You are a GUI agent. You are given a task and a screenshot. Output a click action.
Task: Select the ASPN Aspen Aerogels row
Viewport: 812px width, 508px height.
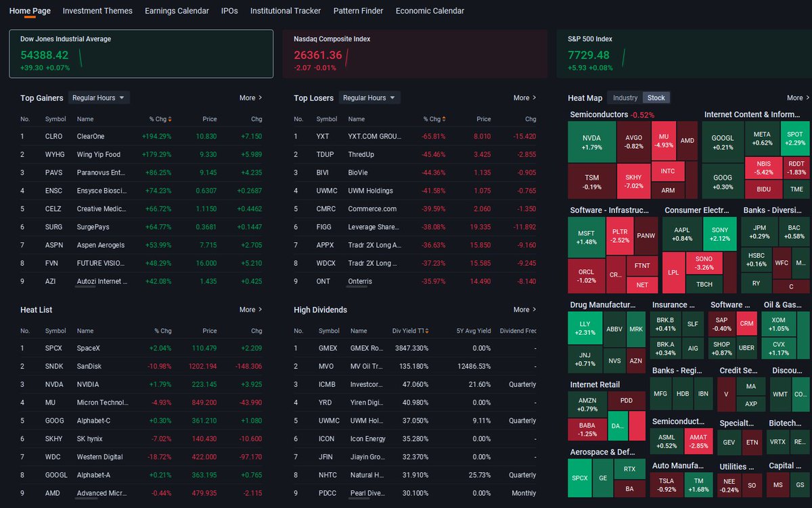pos(141,245)
